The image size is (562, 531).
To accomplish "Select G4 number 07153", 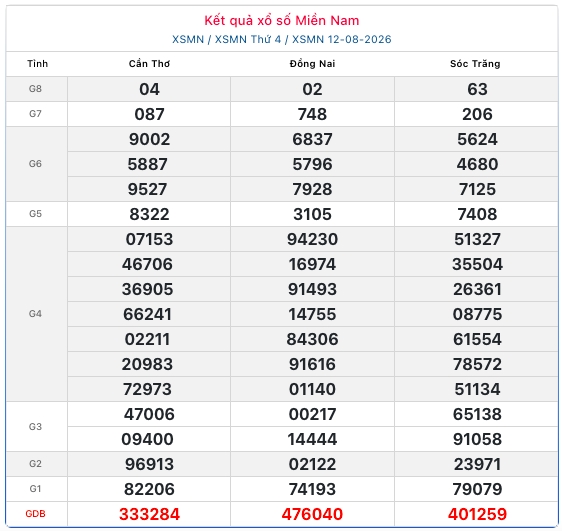I will [x=149, y=239].
